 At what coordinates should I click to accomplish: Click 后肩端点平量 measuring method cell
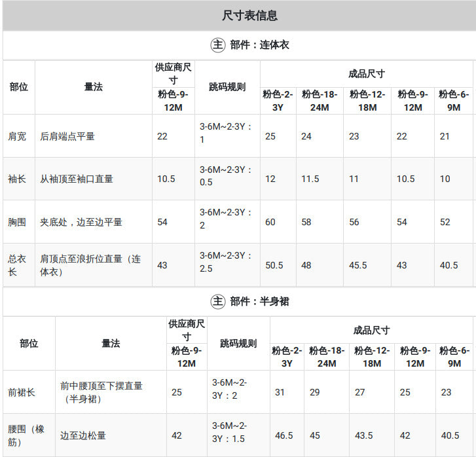tap(67, 136)
